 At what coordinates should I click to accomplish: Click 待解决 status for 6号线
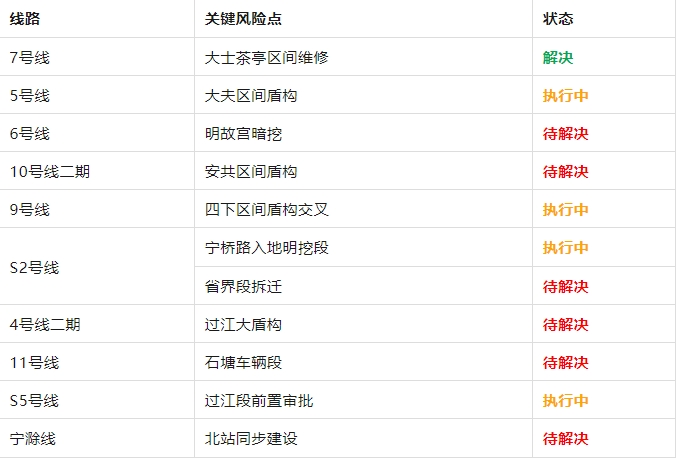565,134
